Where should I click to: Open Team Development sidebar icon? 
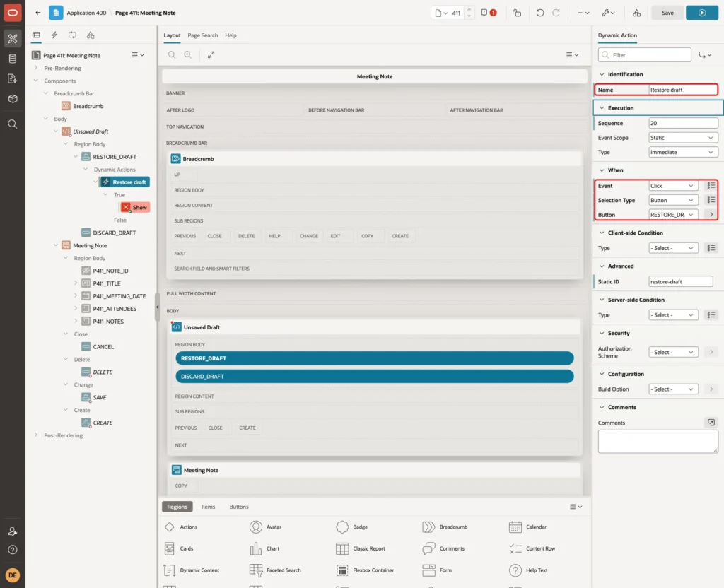[x=13, y=79]
